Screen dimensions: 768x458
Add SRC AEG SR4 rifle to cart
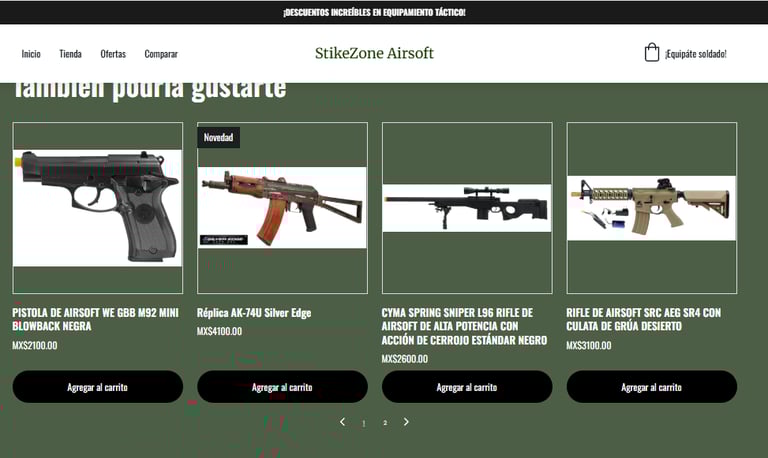coord(651,387)
